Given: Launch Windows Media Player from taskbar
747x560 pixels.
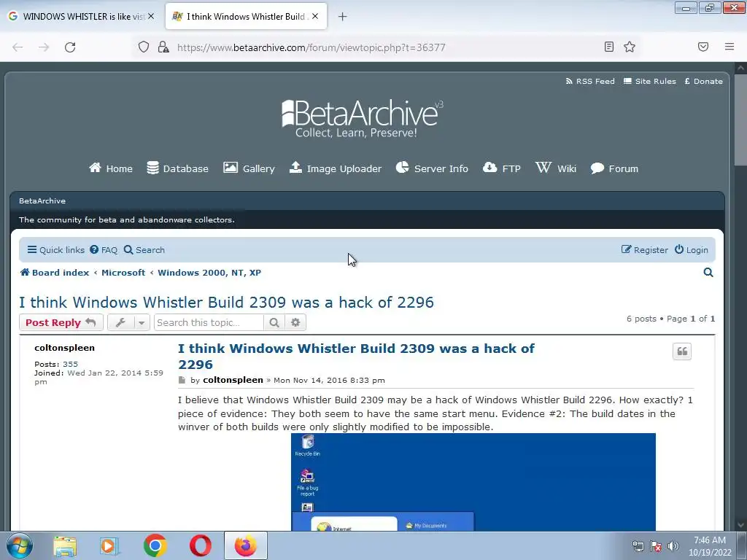Looking at the screenshot, I should point(109,545).
